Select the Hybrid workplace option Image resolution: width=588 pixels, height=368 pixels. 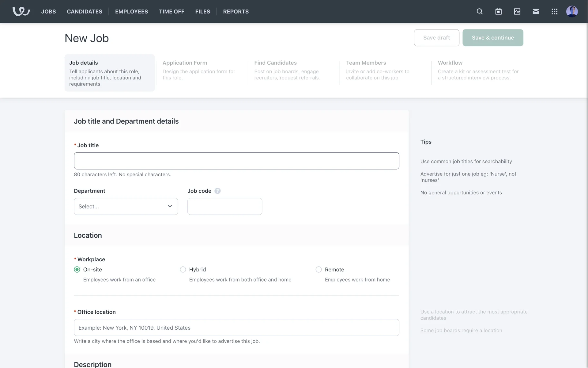[x=183, y=270]
